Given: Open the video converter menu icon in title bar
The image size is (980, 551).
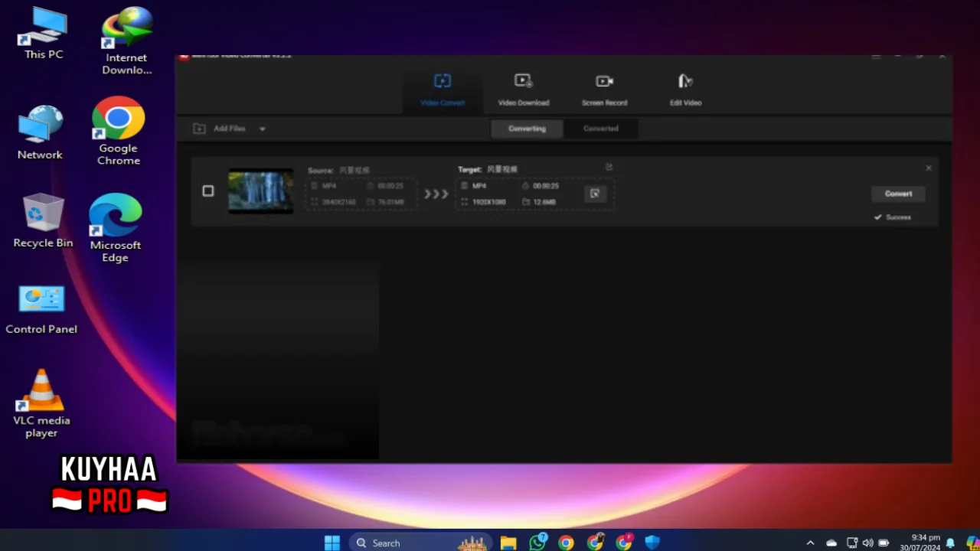Looking at the screenshot, I should (877, 56).
